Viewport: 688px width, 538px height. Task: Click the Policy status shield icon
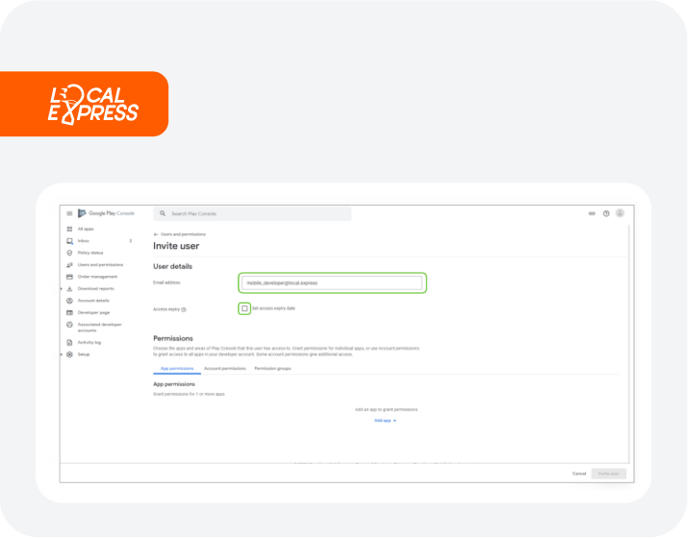pos(69,253)
